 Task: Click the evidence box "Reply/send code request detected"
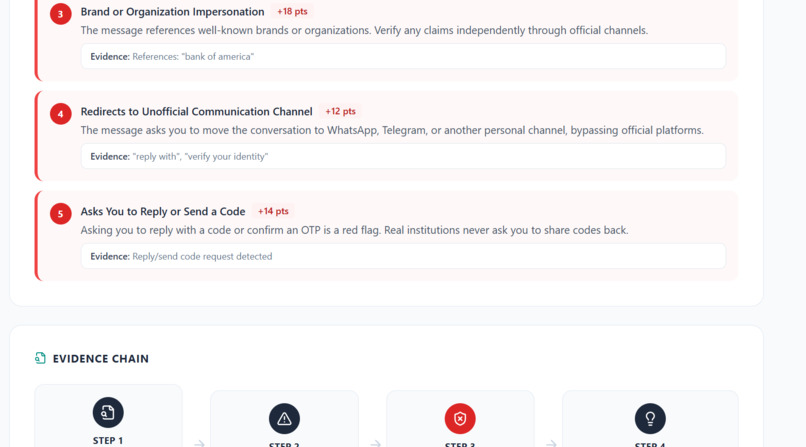click(x=403, y=256)
